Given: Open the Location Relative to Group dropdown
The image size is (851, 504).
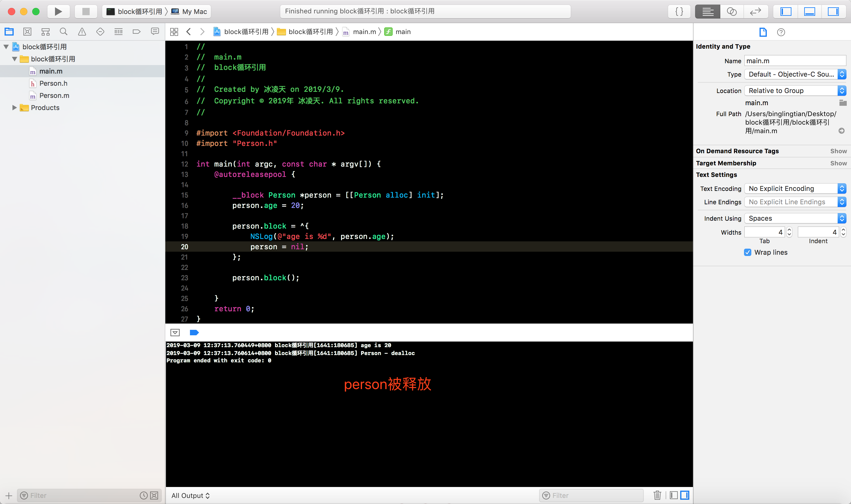Looking at the screenshot, I should click(x=795, y=91).
